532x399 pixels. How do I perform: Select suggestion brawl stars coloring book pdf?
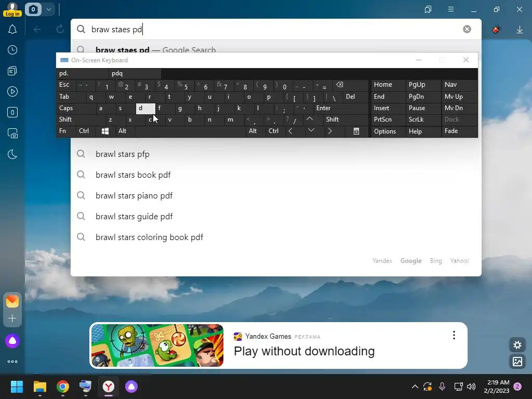coord(276,237)
